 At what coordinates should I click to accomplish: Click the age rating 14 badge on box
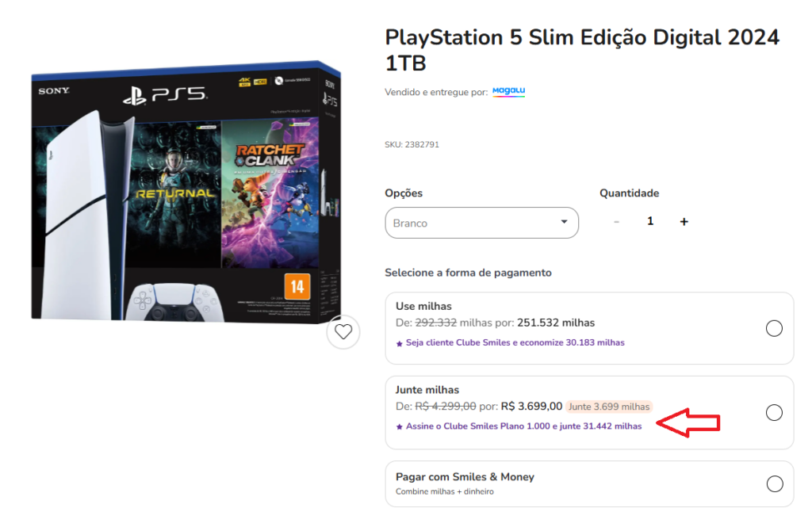tap(297, 286)
